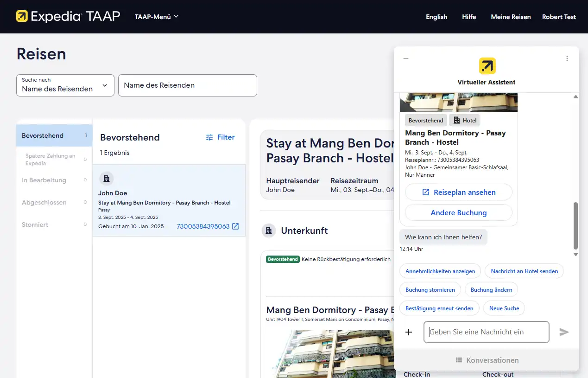Focus the 'Geben Sie eine Nachricht ein' field
This screenshot has height=378, width=588.
pyautogui.click(x=487, y=332)
